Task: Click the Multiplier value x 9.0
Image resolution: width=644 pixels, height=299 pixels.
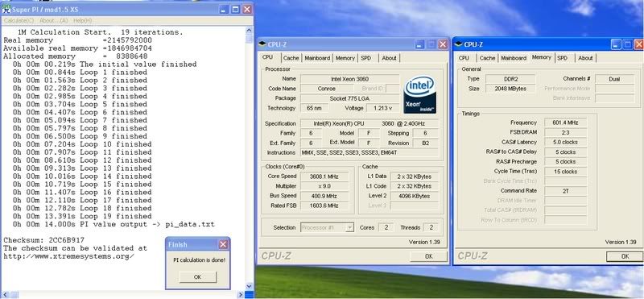Action: (324, 186)
